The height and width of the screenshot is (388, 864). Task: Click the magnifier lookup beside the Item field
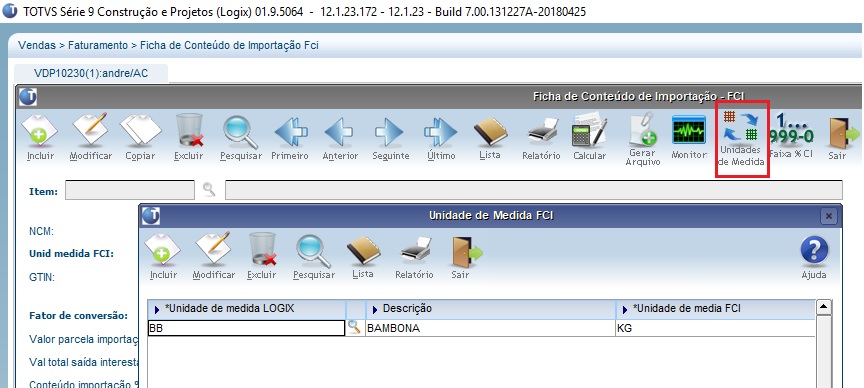209,190
